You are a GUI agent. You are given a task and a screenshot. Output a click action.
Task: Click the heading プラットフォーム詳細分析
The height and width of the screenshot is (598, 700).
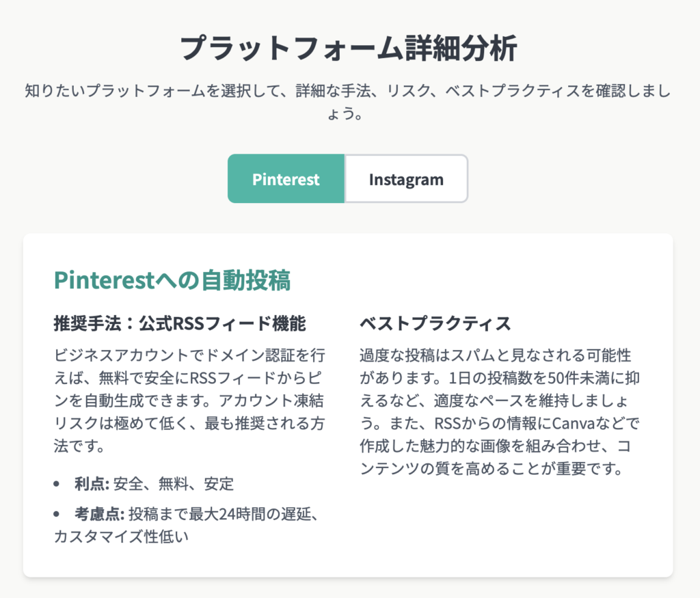click(x=349, y=48)
